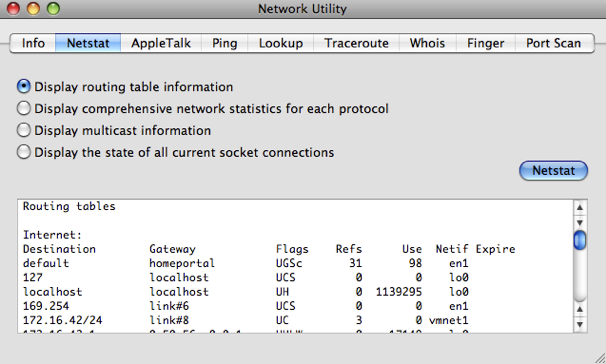Click the bottom scrollbar up arrow

click(580, 309)
